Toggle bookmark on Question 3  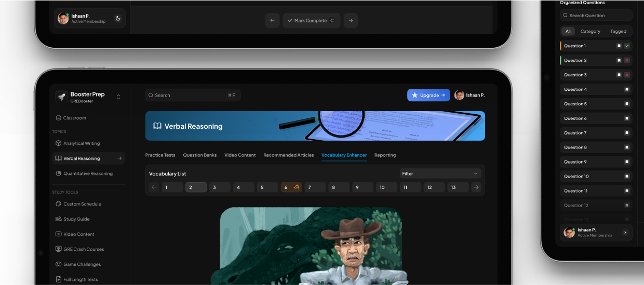619,75
